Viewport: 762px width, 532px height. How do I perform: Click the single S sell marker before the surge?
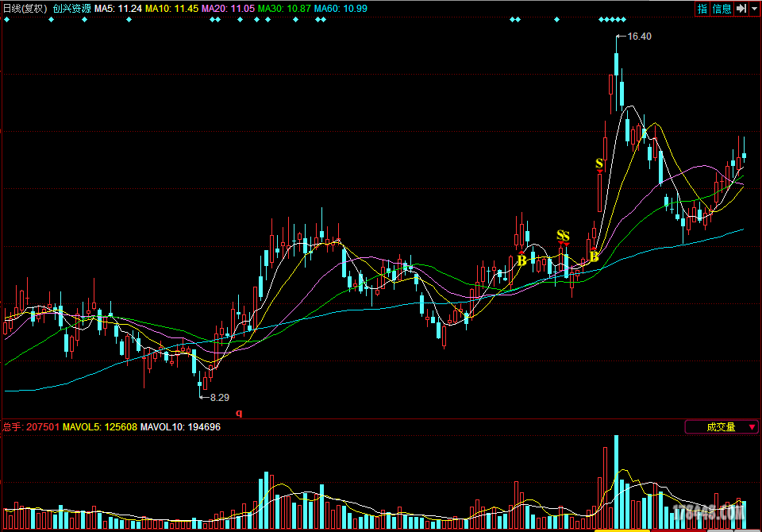[599, 164]
